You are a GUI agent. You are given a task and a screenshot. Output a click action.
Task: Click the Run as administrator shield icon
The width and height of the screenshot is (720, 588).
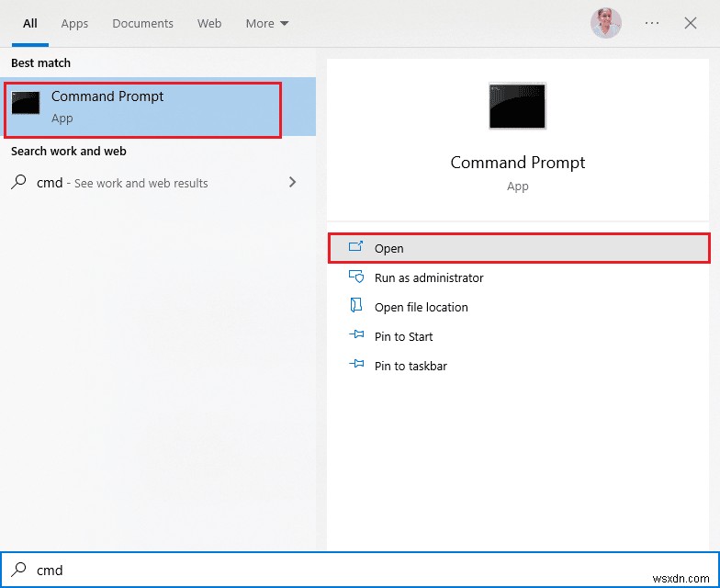click(356, 277)
